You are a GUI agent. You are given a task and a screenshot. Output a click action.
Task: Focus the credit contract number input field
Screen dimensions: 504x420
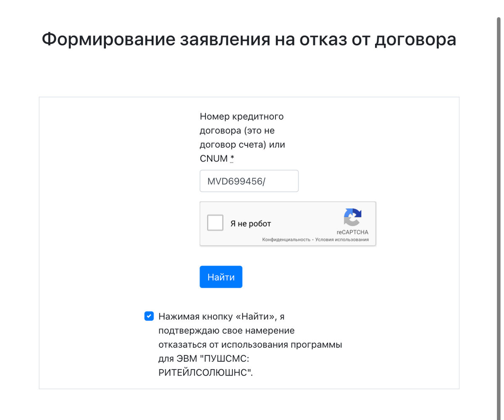pyautogui.click(x=249, y=181)
